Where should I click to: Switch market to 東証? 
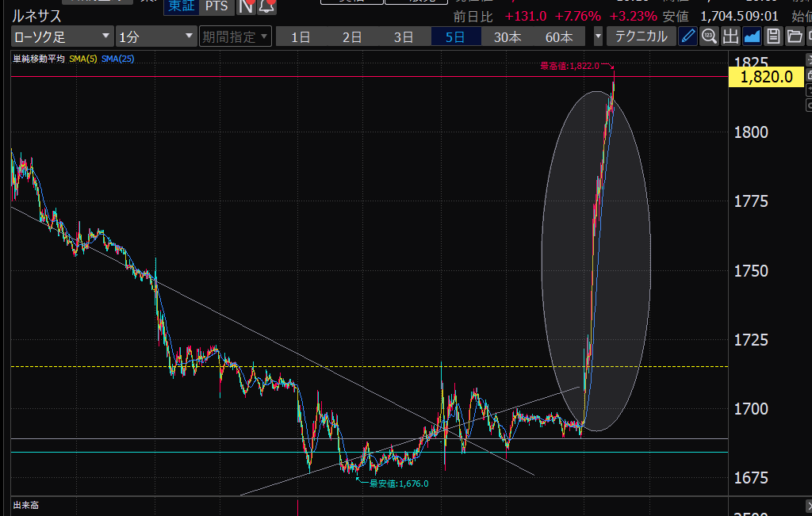coord(179,6)
